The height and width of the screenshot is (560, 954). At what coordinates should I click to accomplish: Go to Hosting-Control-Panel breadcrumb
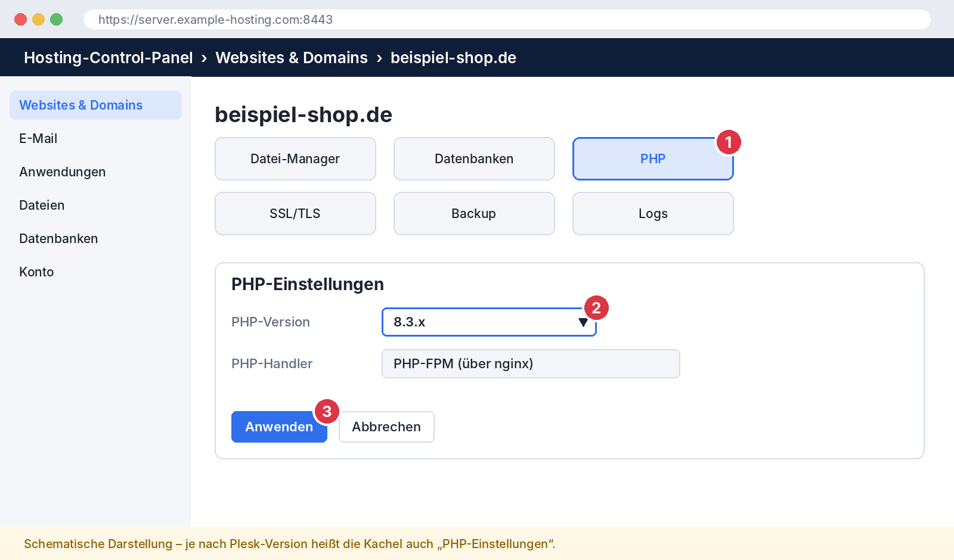108,58
